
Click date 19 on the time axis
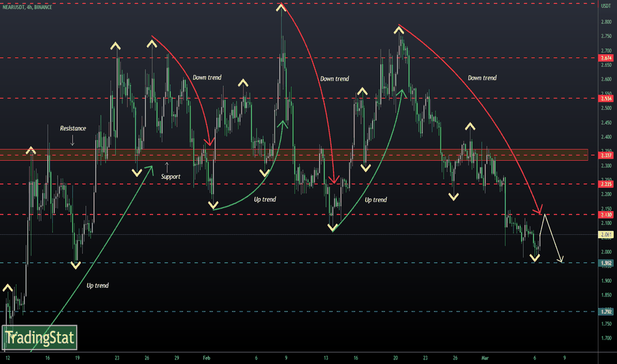click(77, 358)
